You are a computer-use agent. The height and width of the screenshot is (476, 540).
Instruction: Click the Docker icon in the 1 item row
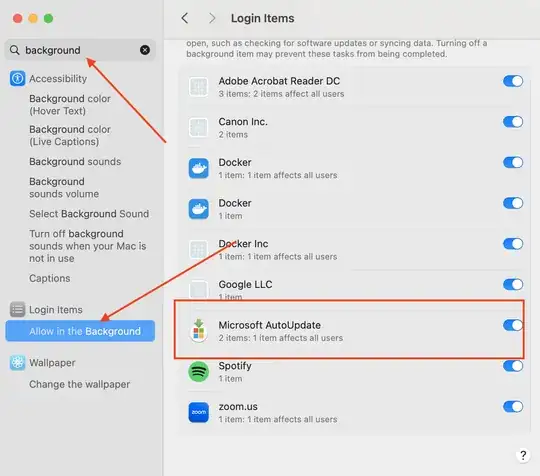pyautogui.click(x=198, y=209)
